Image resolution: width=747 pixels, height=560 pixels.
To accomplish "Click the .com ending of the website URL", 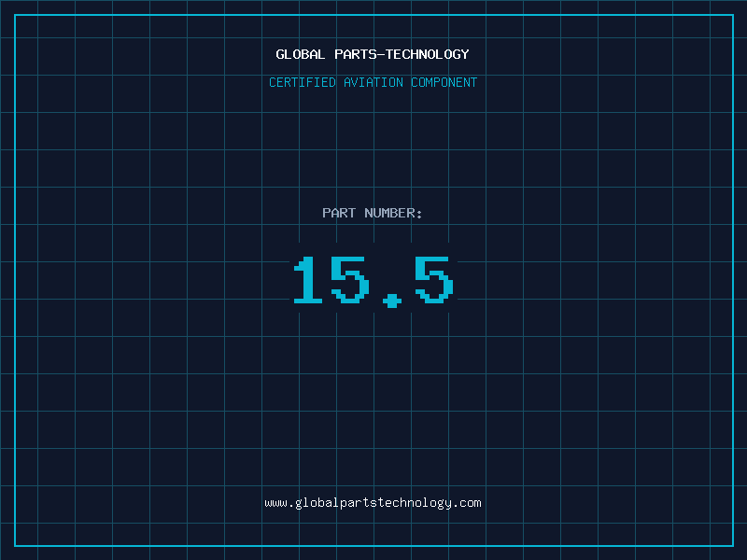I will 467,503.
